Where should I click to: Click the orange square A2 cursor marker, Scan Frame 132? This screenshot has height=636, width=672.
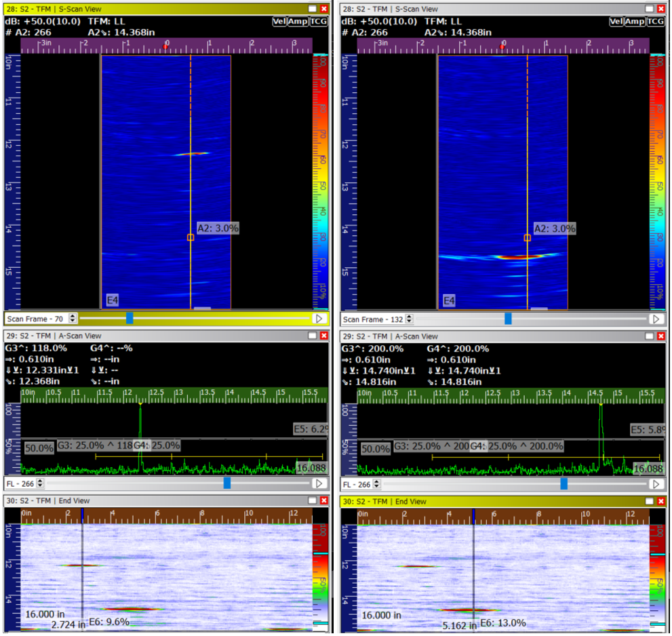point(528,238)
